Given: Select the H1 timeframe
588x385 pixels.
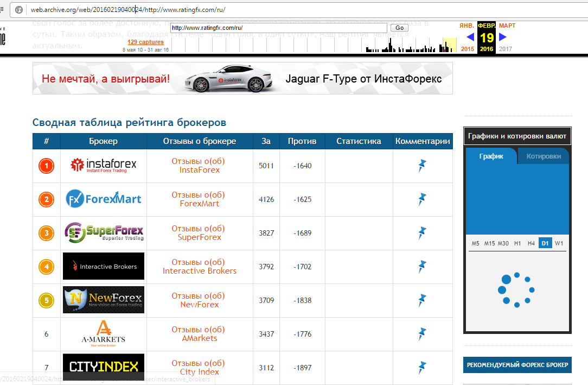Looking at the screenshot, I should 517,243.
